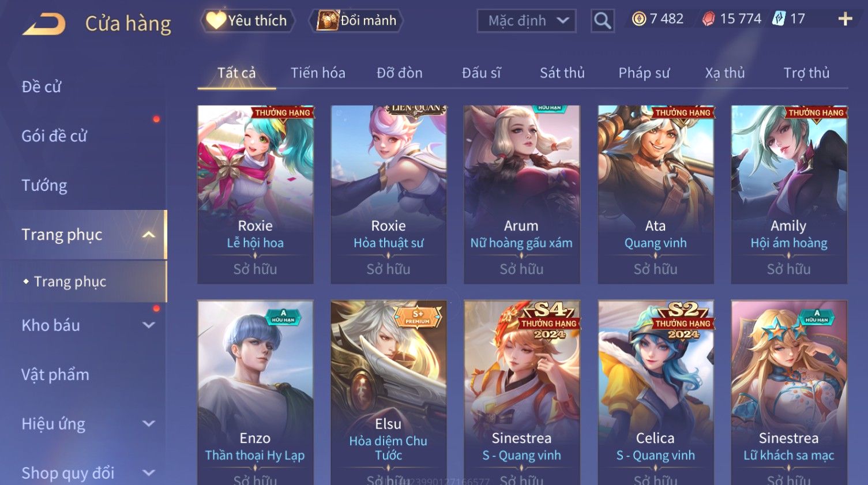Expand the Hiệu ứng sidebar section
Screen dimensions: 868x485
(x=149, y=424)
